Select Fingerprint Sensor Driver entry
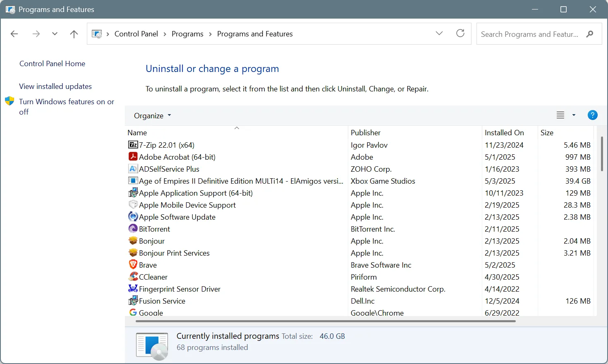608x364 pixels. [x=180, y=289]
